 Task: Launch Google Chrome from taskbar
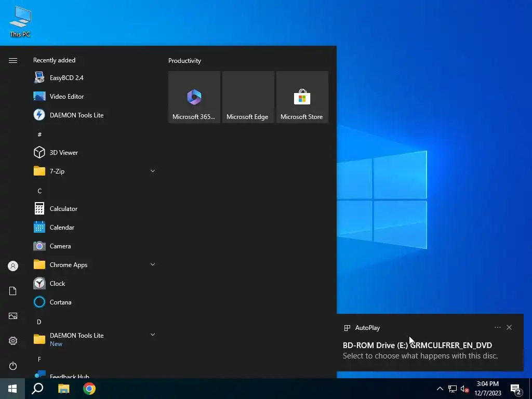(89, 389)
